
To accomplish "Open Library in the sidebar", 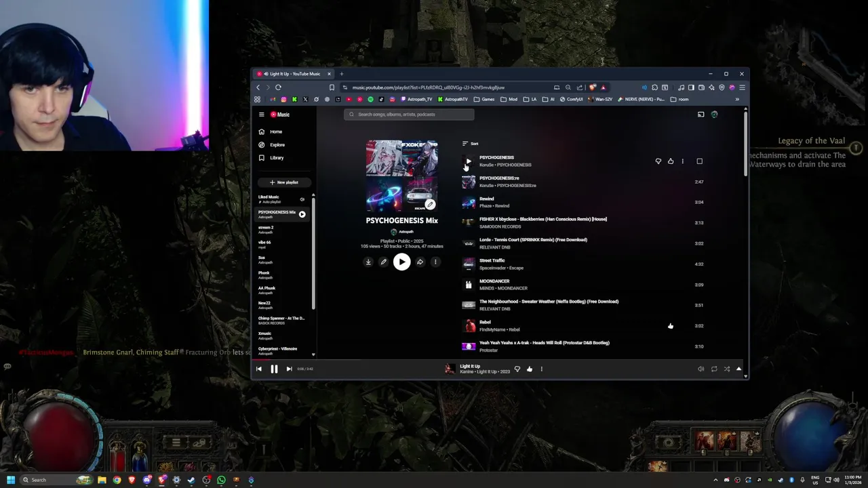I will (271, 157).
